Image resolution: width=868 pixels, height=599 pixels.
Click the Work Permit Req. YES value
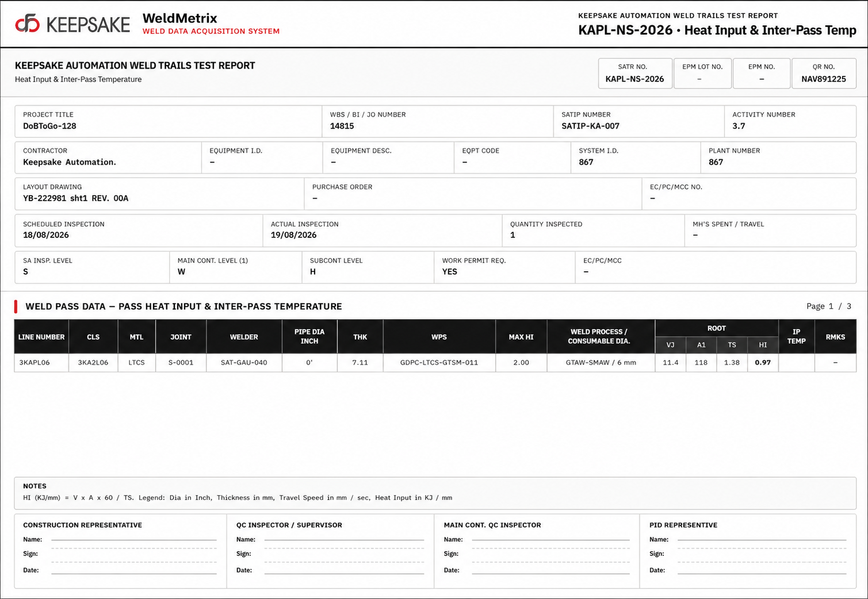point(449,272)
